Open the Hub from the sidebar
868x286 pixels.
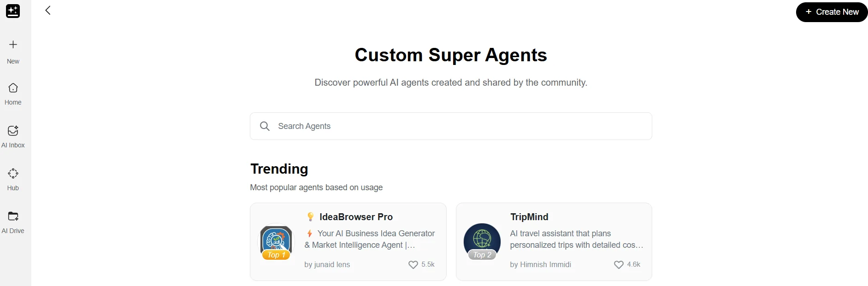click(12, 179)
